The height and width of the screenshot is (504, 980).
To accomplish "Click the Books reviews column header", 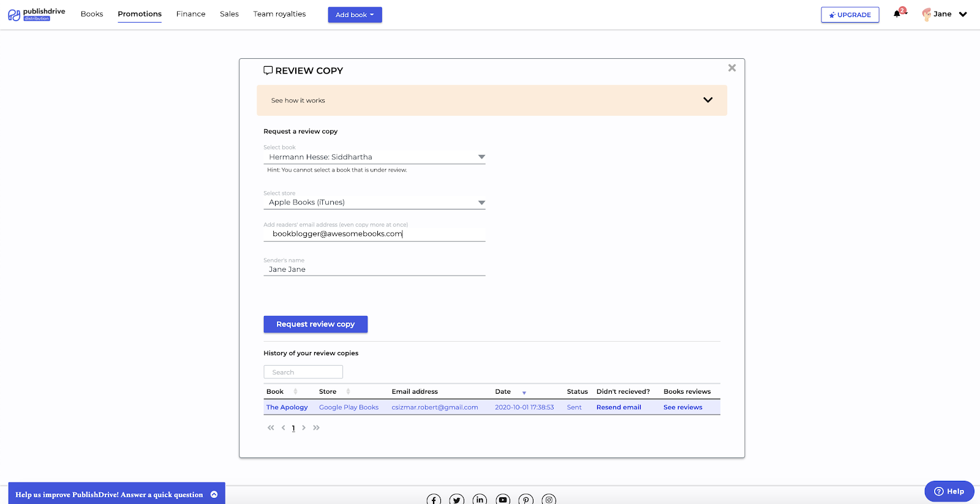I will (x=687, y=391).
